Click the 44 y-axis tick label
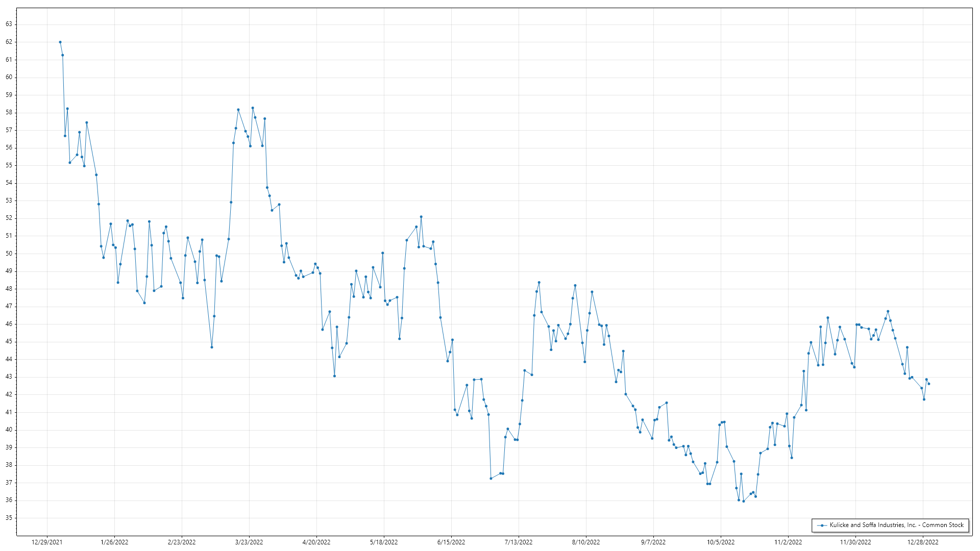The width and height of the screenshot is (980, 551). (9, 359)
